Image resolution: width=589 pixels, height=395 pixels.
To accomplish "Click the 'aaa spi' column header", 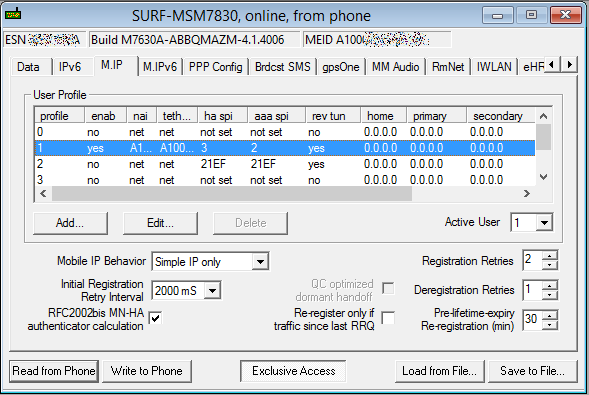I will coord(276,116).
